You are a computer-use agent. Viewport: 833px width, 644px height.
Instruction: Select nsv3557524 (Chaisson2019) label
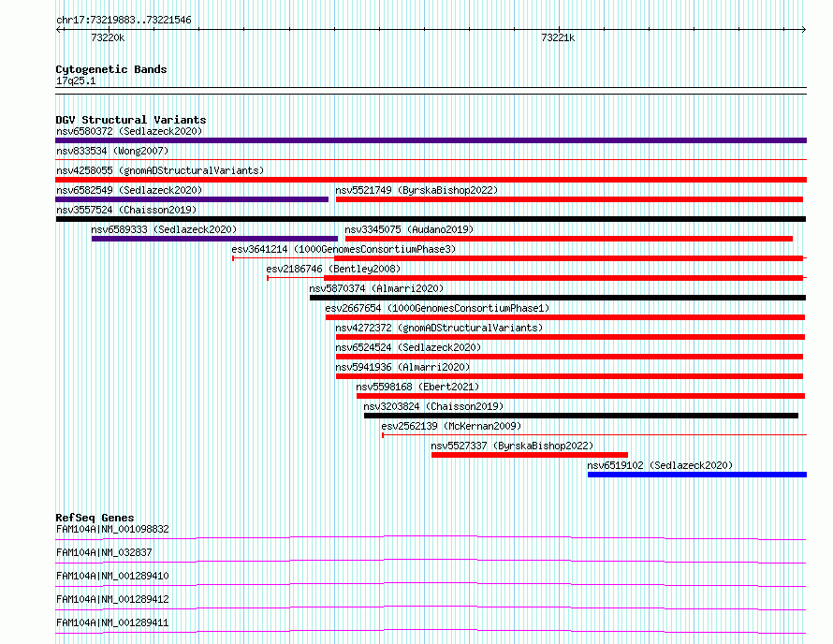point(126,210)
